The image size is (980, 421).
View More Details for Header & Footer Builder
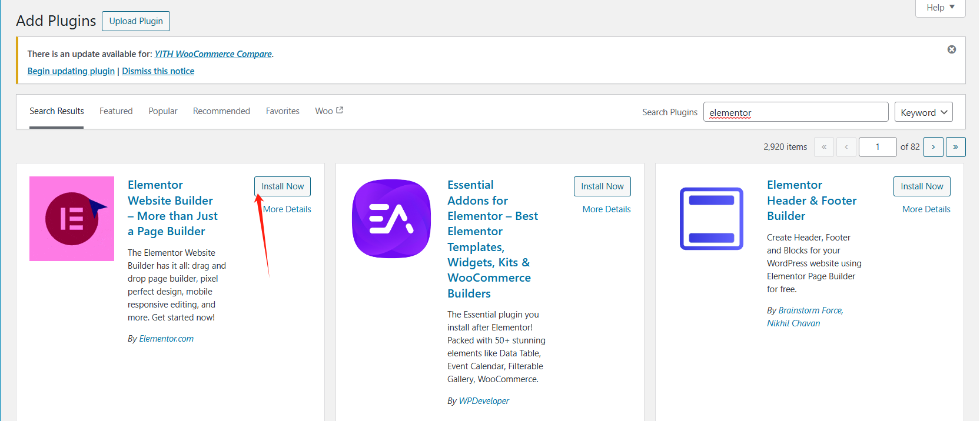pyautogui.click(x=926, y=209)
